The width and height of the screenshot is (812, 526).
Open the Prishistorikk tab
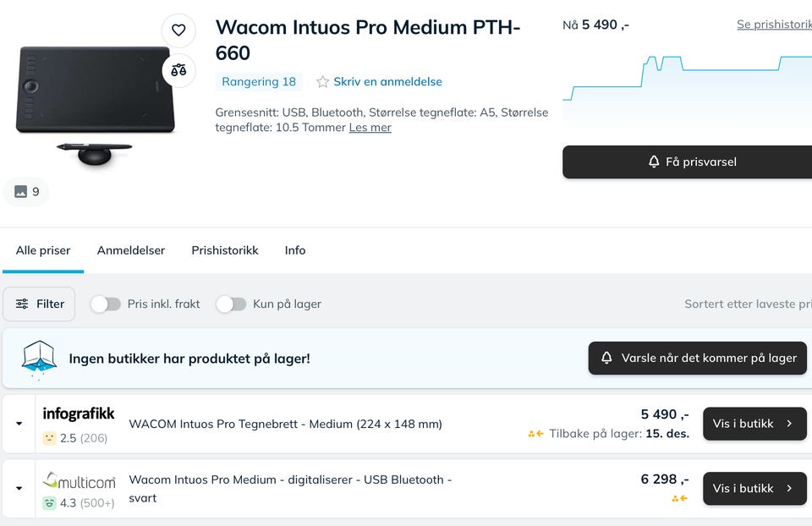[225, 250]
